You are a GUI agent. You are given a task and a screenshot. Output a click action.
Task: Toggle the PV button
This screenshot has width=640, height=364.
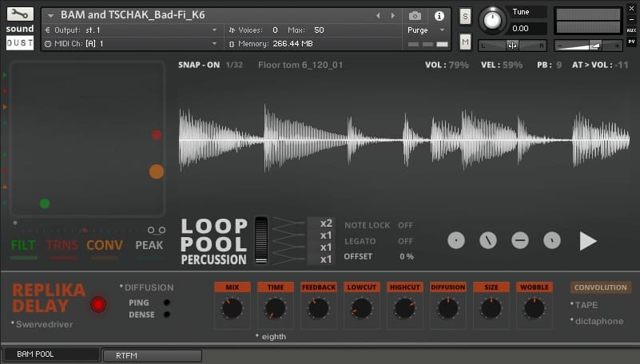(631, 42)
